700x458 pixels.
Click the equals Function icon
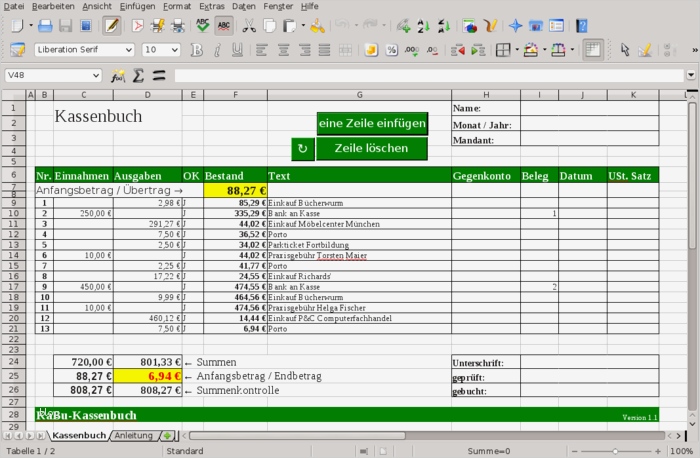click(158, 76)
